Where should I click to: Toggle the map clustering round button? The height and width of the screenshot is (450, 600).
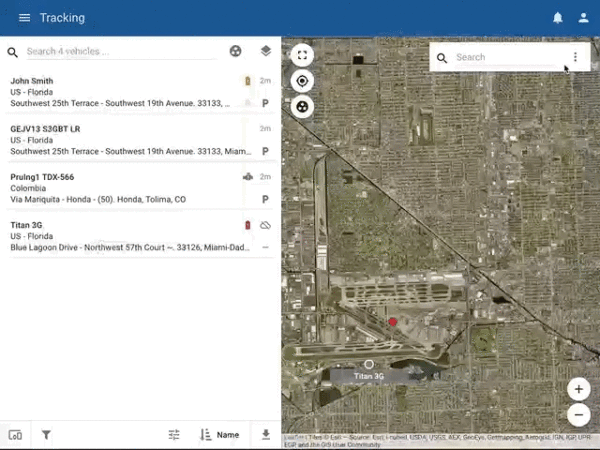point(302,106)
